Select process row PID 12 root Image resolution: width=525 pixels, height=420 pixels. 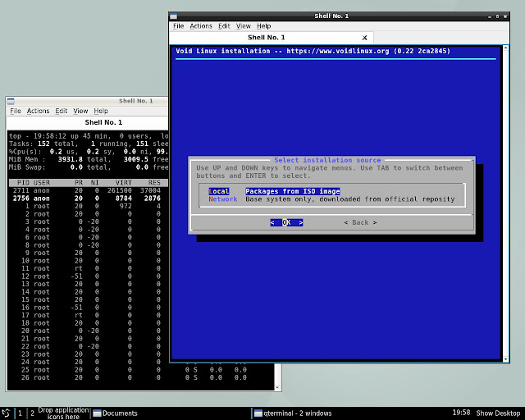(89, 276)
